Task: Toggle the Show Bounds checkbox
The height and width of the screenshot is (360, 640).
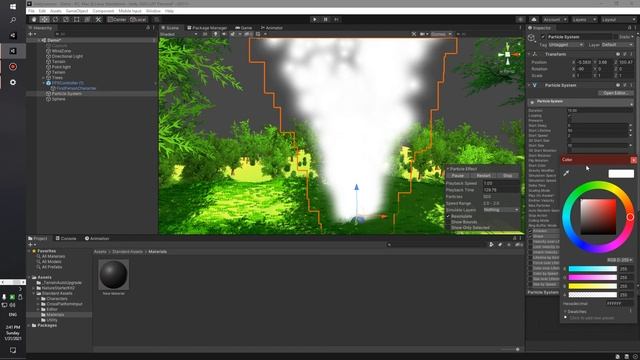Action: coord(448,222)
